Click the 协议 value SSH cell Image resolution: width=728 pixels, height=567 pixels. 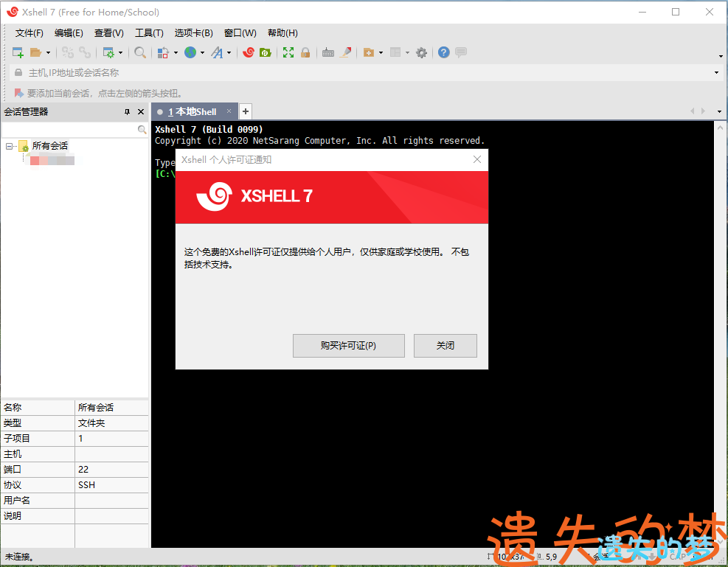[x=111, y=485]
